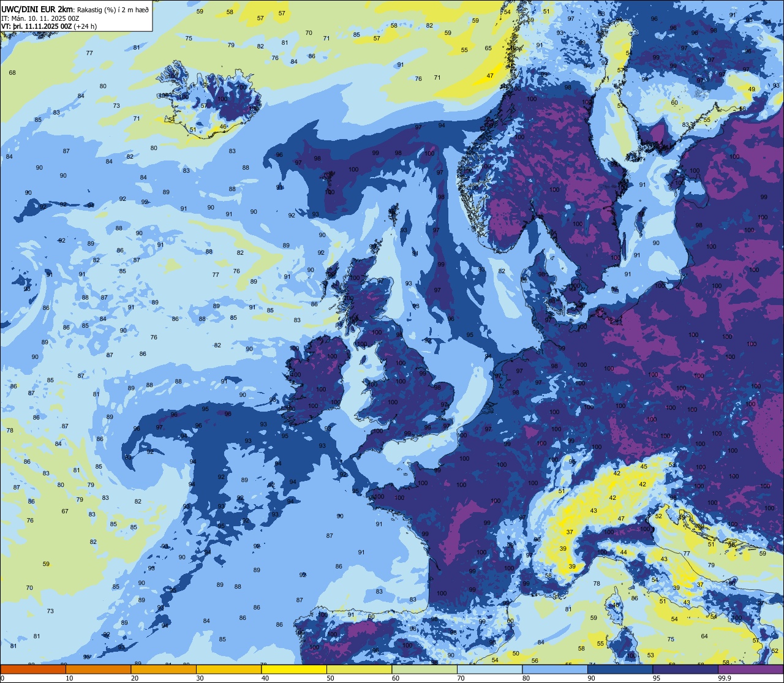784x683 pixels.
Task: Select the 95–99.9 dark navy legend swatch
Action: [x=685, y=669]
